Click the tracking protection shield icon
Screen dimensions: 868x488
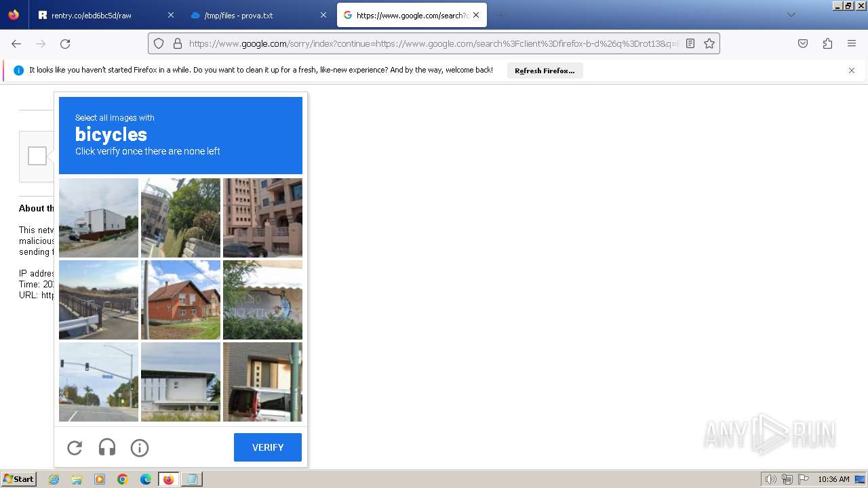pos(159,43)
